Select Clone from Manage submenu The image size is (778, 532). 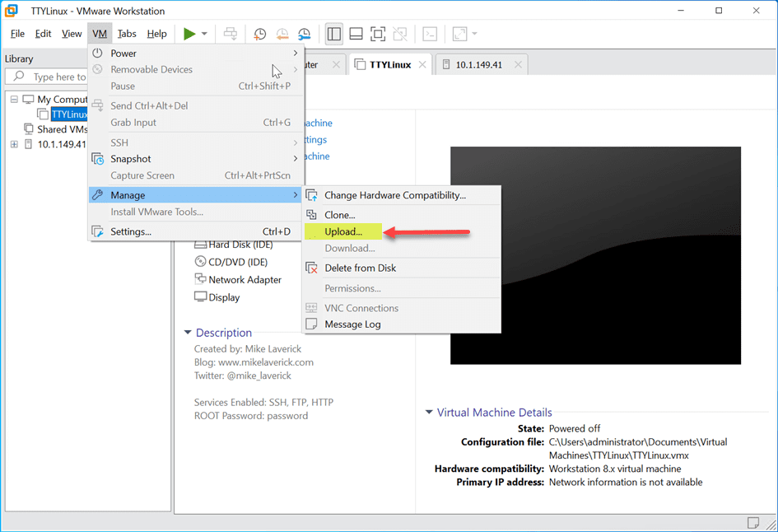[402, 215]
